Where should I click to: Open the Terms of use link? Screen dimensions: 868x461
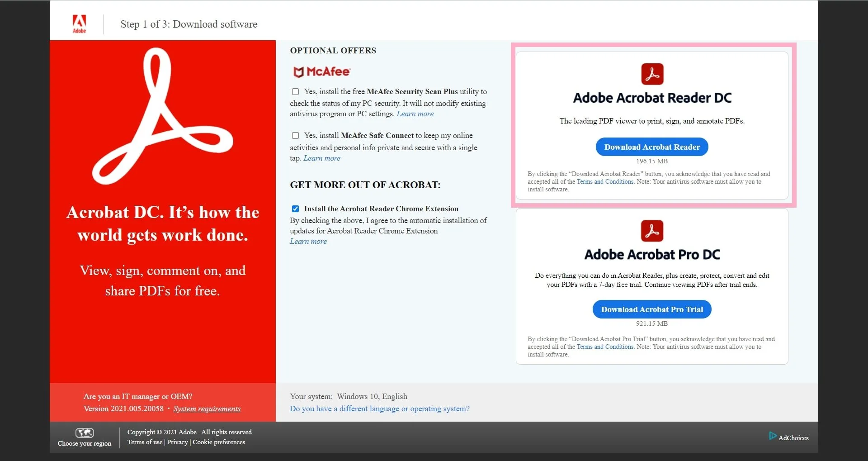click(145, 442)
